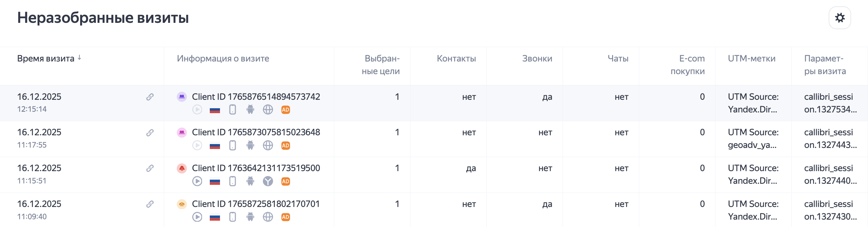Image resolution: width=868 pixels, height=227 pixels.
Task: Click Yandex Browser icon in third row
Action: pos(268,181)
